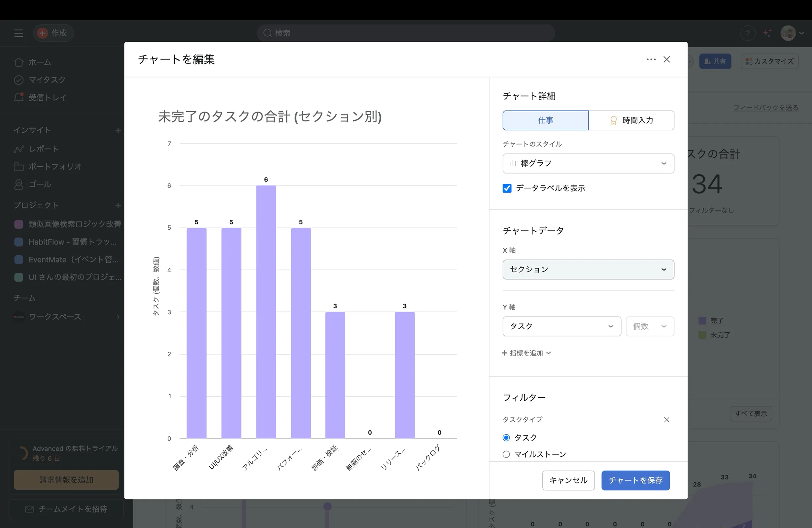Open the 棒グラフ chart style dropdown

[x=588, y=163]
